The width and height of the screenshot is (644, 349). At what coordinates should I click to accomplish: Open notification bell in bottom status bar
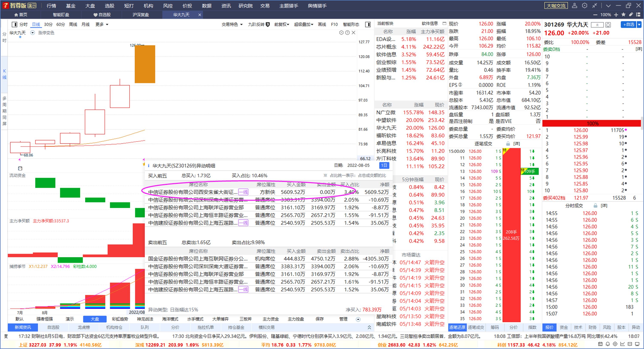pos(608,344)
